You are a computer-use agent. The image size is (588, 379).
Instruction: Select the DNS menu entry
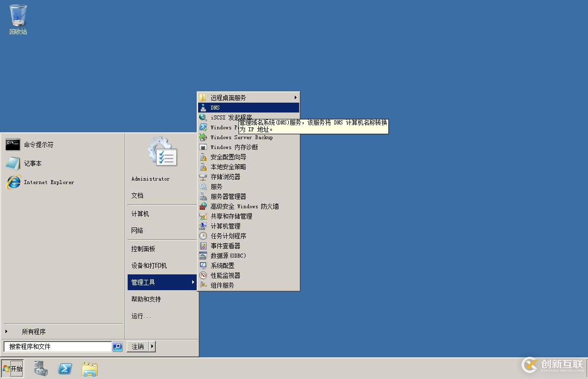(248, 108)
